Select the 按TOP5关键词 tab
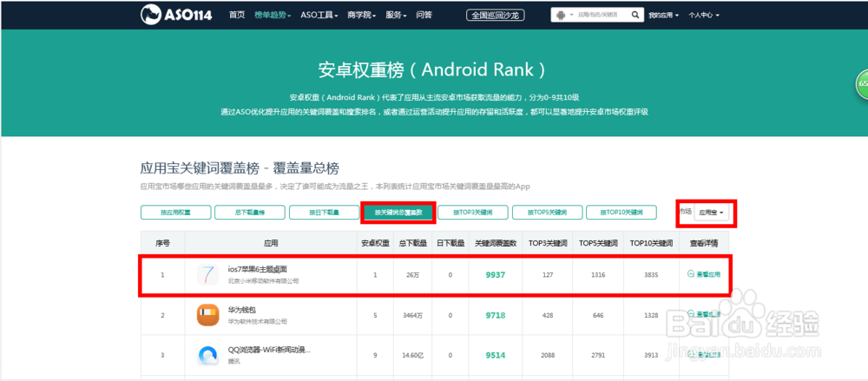Screen dimensions: 868x381 pos(547,212)
